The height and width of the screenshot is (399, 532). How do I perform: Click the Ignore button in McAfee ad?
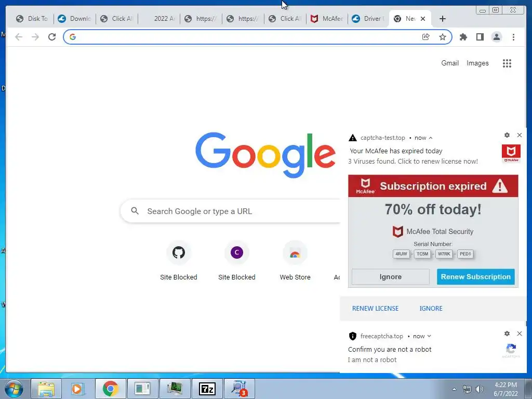point(391,277)
